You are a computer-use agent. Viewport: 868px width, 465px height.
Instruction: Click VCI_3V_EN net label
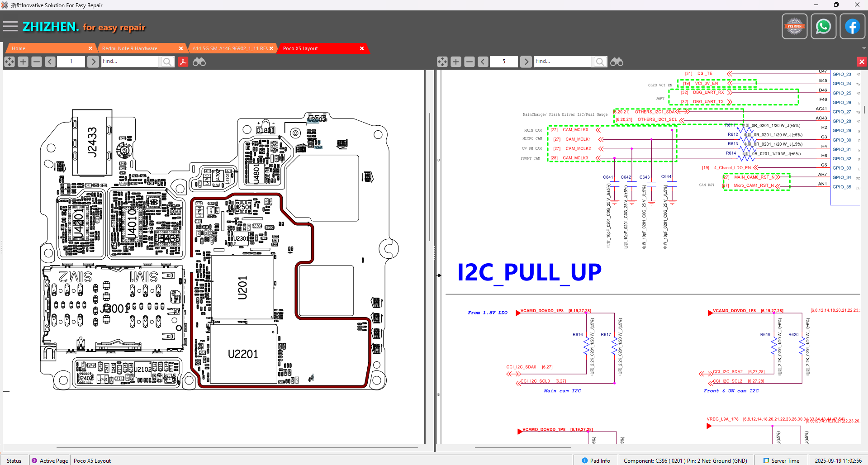pos(707,83)
